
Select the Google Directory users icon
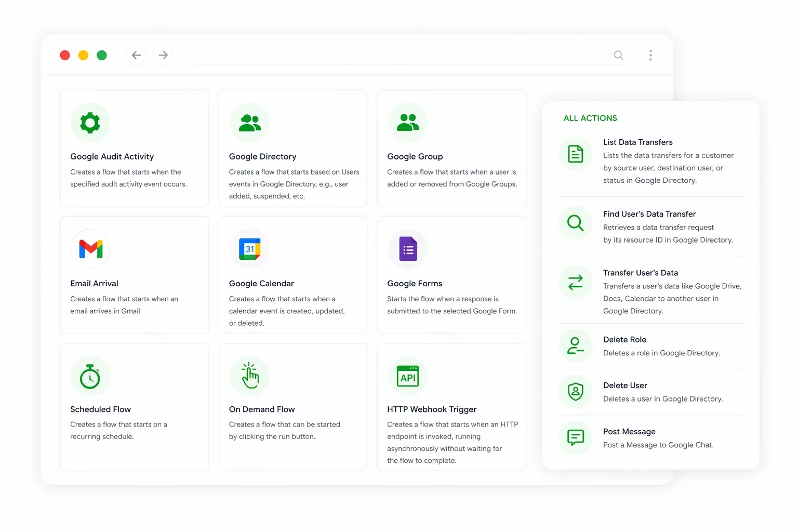point(249,123)
